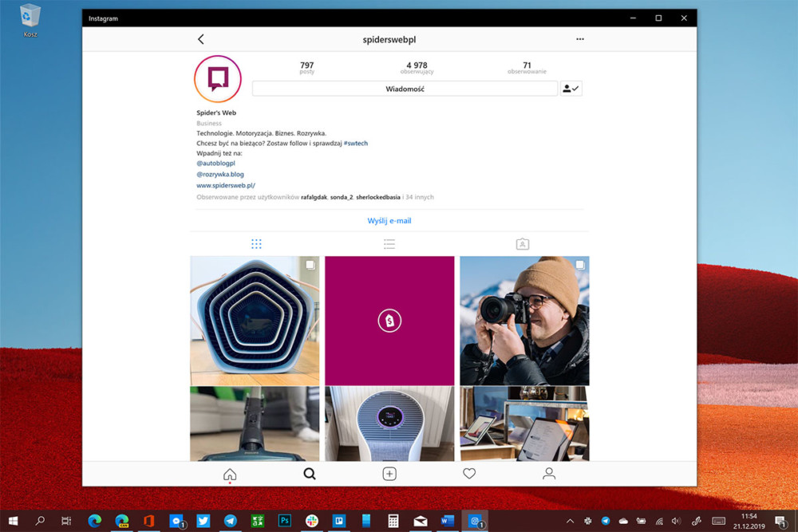Open your own profile tab
This screenshot has height=532, width=798.
click(549, 474)
